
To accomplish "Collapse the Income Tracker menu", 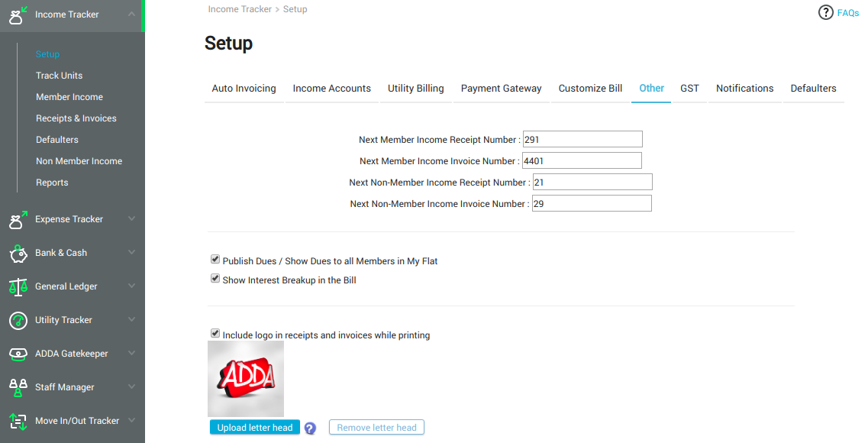I will click(x=132, y=14).
